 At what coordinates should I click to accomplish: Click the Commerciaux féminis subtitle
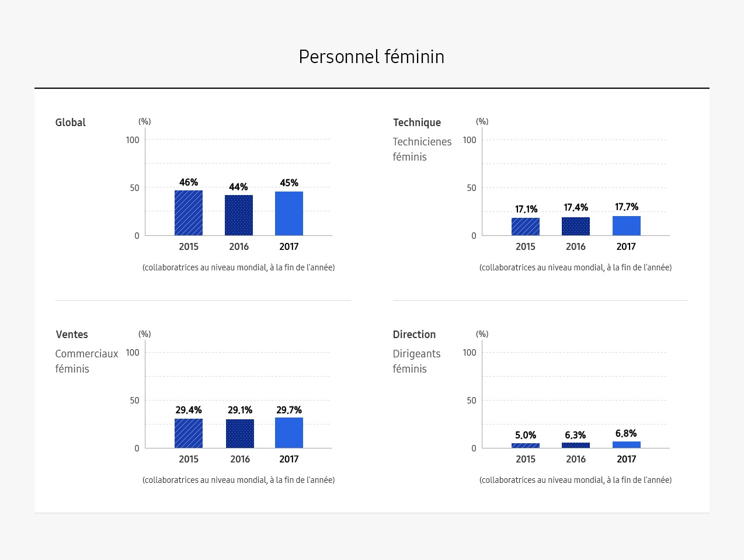86,361
